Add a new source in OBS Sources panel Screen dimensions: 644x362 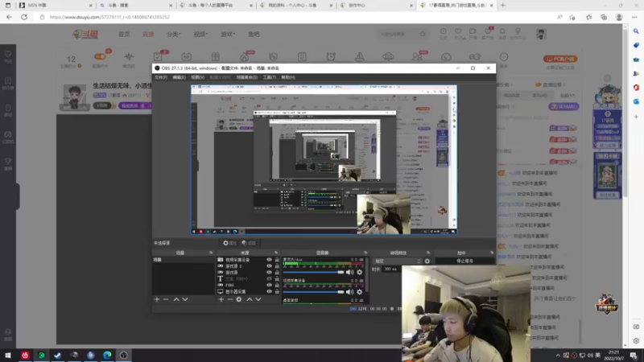tap(221, 299)
